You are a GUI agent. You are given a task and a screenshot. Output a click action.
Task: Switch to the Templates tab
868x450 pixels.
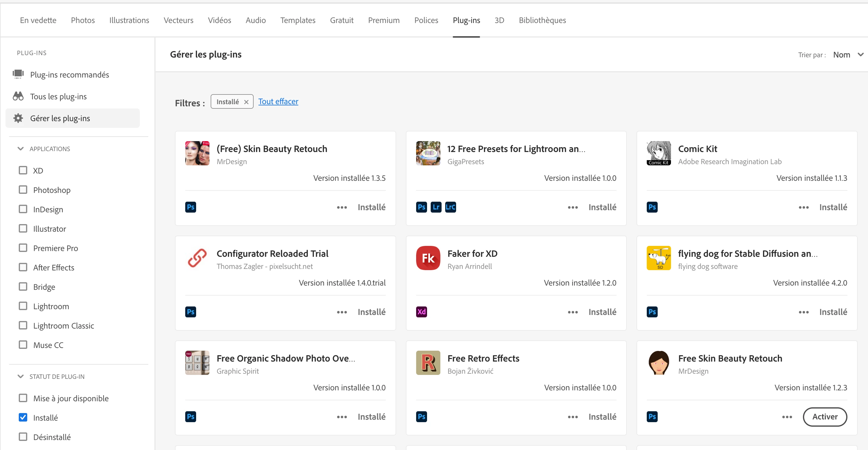coord(298,20)
